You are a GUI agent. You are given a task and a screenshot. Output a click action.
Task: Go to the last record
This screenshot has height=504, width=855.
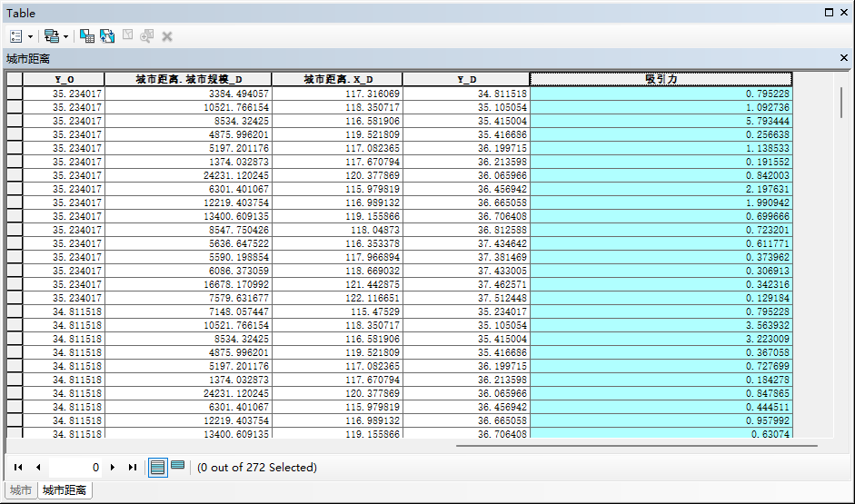point(132,467)
